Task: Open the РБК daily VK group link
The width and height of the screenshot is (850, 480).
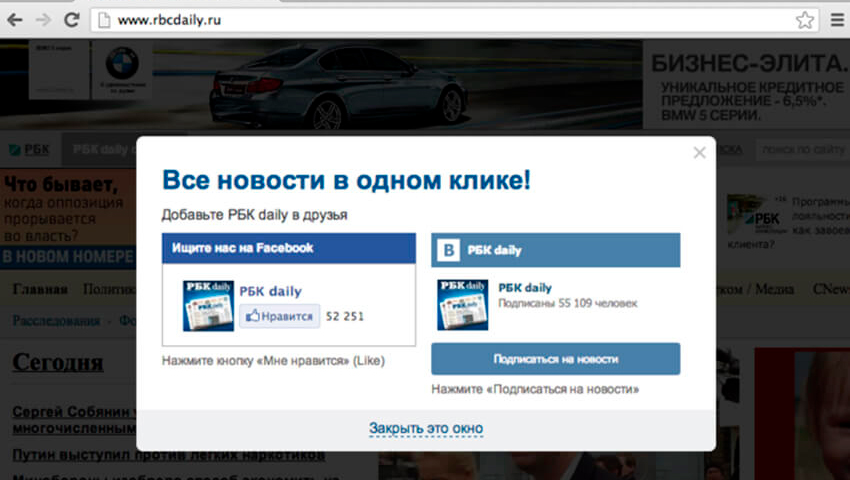Action: pos(525,288)
